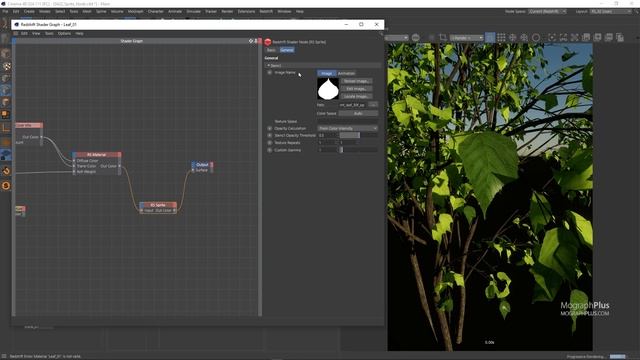Click the orange square icon in left sidebar
The width and height of the screenshot is (640, 360).
pos(6,114)
